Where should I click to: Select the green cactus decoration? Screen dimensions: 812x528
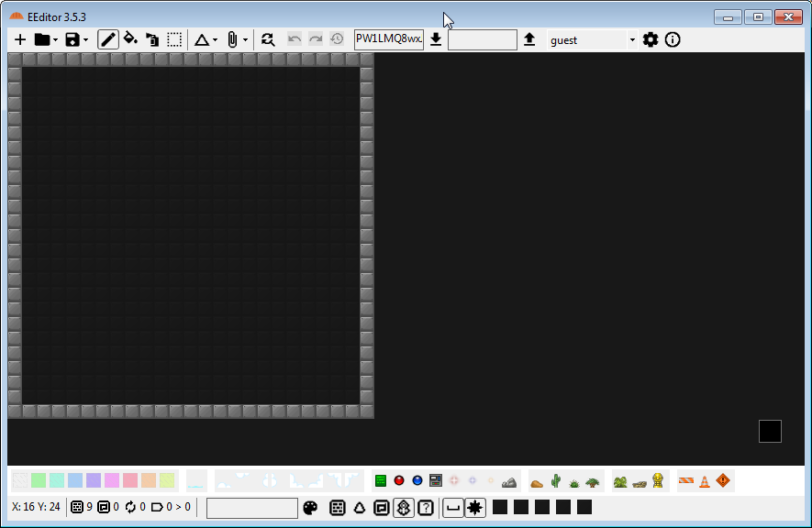(556, 481)
